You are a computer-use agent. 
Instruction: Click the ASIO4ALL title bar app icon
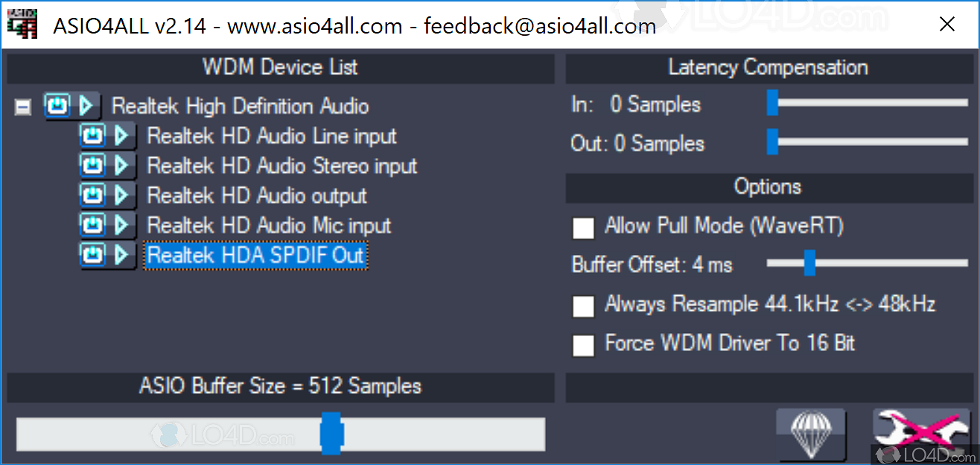pos(22,25)
